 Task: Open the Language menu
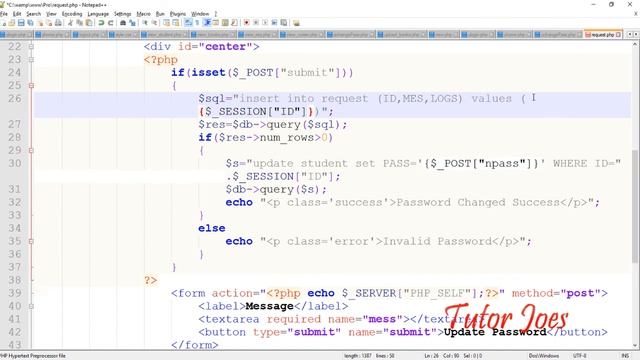pyautogui.click(x=98, y=14)
